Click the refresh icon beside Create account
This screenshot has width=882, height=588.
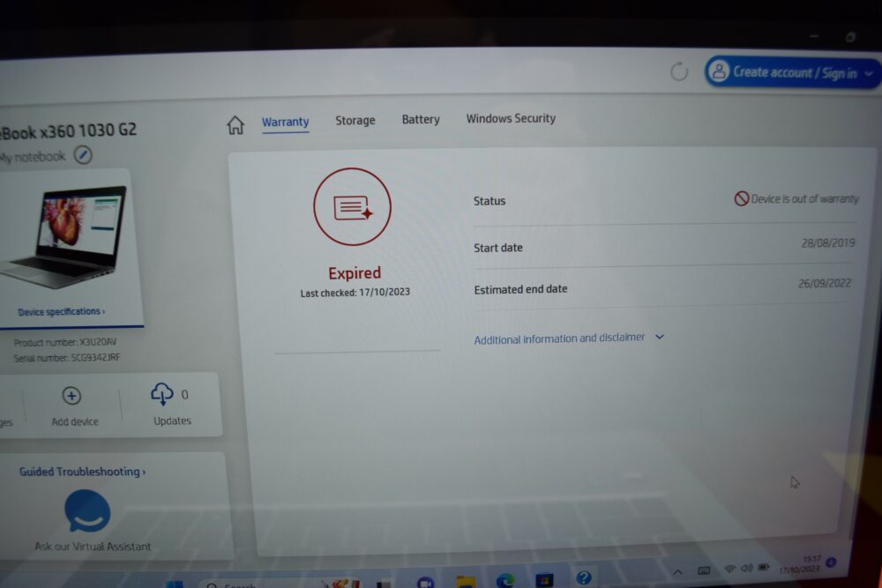(x=679, y=72)
